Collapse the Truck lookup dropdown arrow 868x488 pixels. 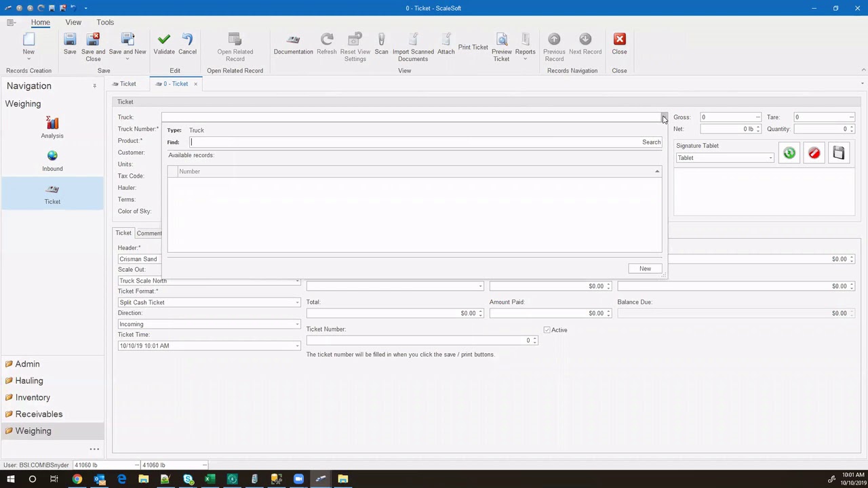pos(665,117)
